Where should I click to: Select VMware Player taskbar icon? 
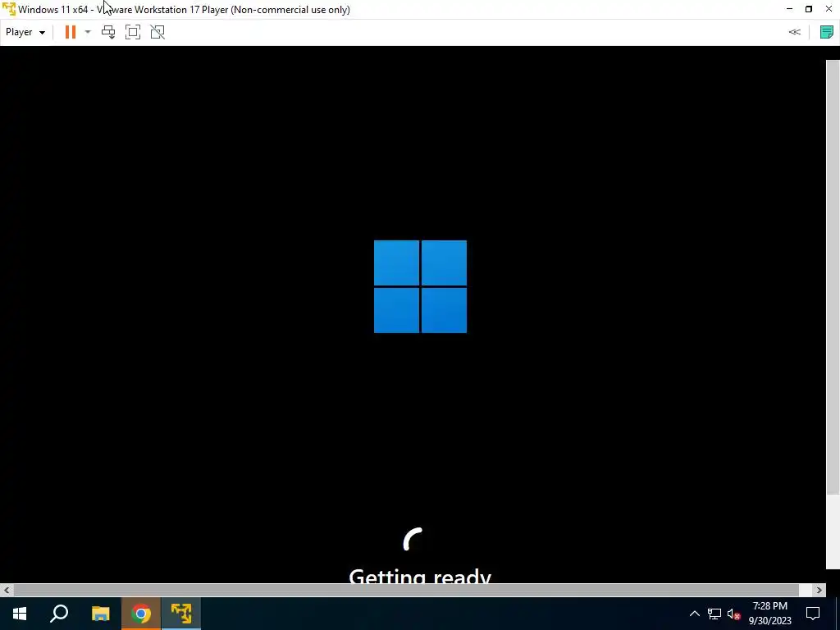point(181,614)
